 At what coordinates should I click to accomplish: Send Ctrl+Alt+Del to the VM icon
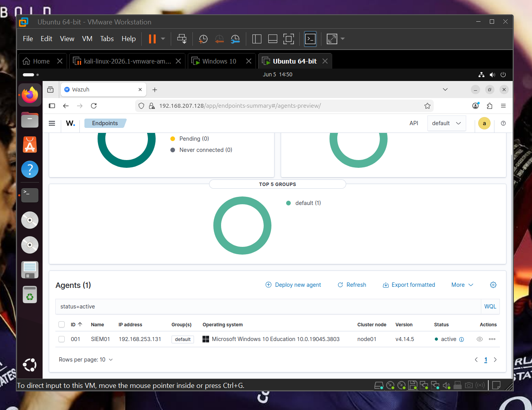point(182,39)
